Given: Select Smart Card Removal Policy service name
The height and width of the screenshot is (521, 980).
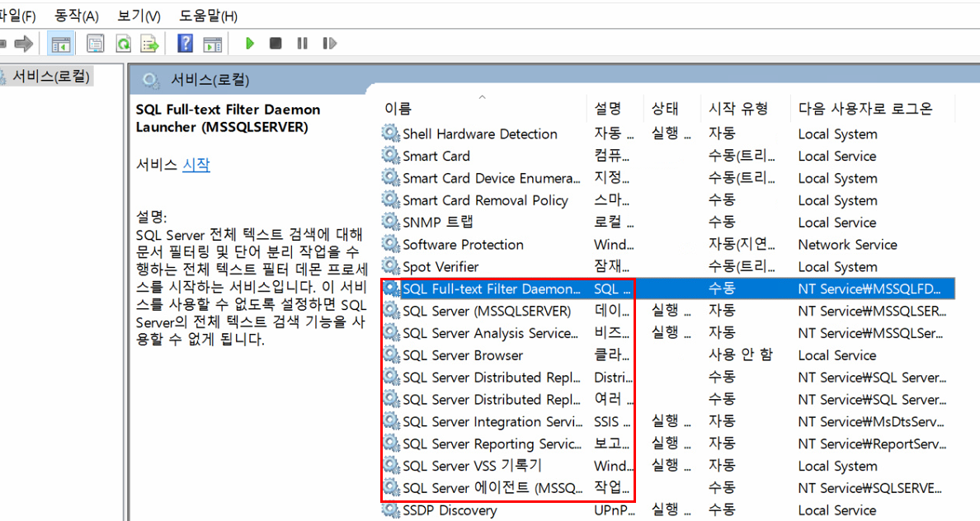Looking at the screenshot, I should [x=485, y=200].
